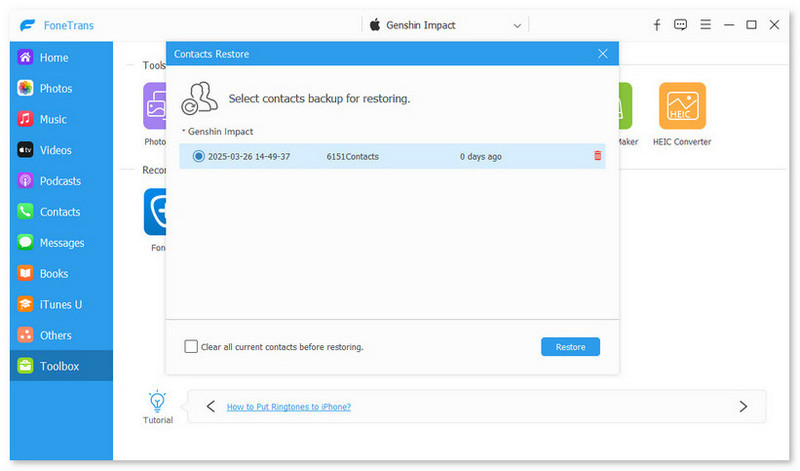Click the HEIC Converter label
This screenshot has height=471, width=800.
tap(682, 142)
